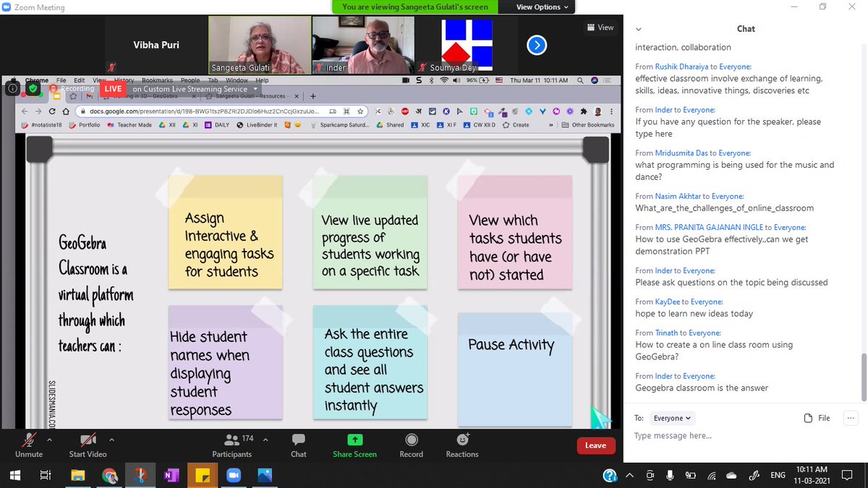Click the Other Bookmarks folder

pos(587,125)
